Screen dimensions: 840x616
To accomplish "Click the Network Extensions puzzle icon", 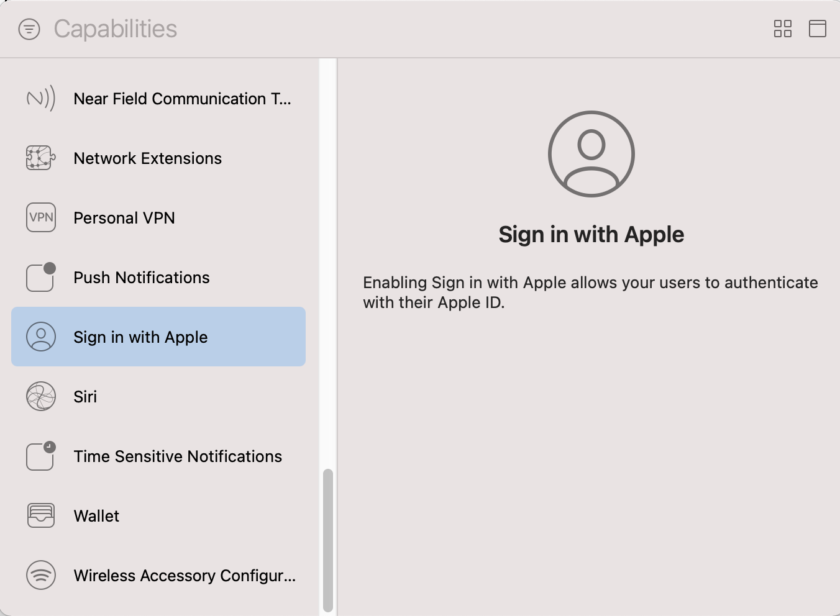I will pyautogui.click(x=41, y=158).
